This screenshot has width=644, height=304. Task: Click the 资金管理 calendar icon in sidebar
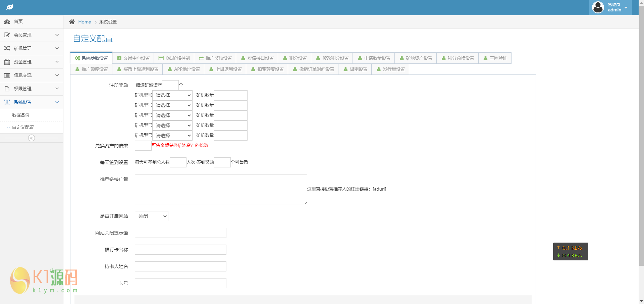point(7,62)
